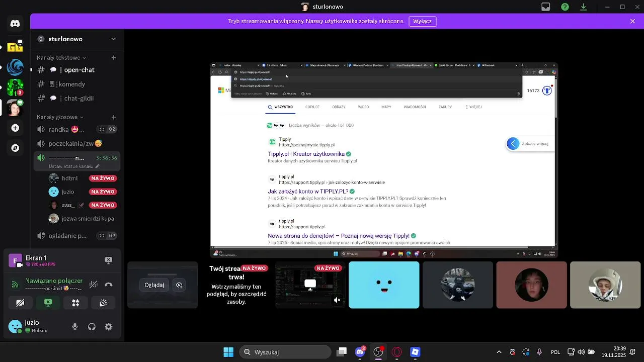
Task: Open Task View on taskbar
Action: pos(342,352)
